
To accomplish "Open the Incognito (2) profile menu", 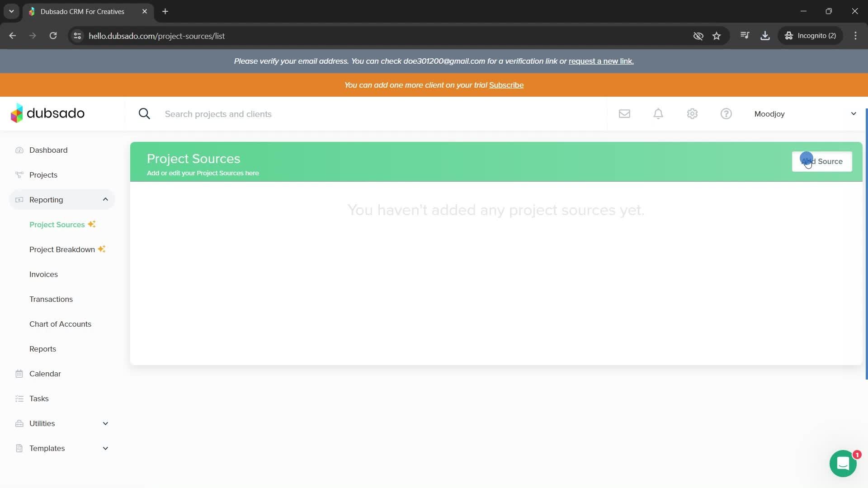I will pyautogui.click(x=810, y=36).
